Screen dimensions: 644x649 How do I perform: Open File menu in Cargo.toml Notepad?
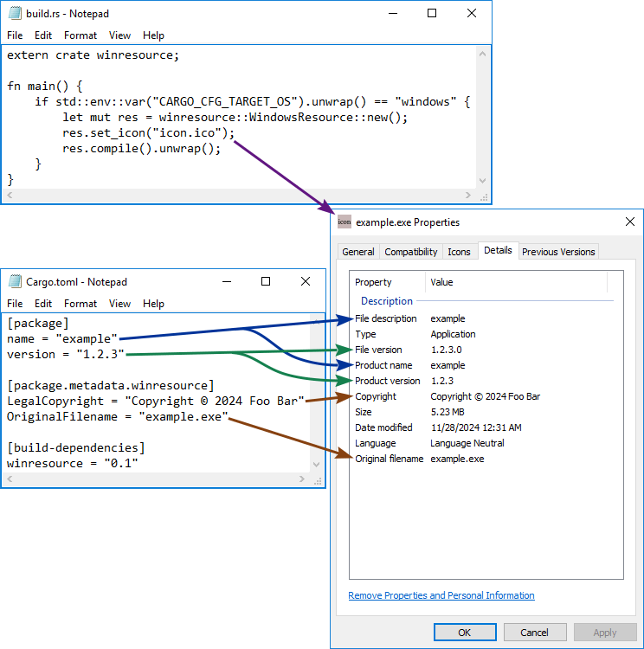point(15,304)
